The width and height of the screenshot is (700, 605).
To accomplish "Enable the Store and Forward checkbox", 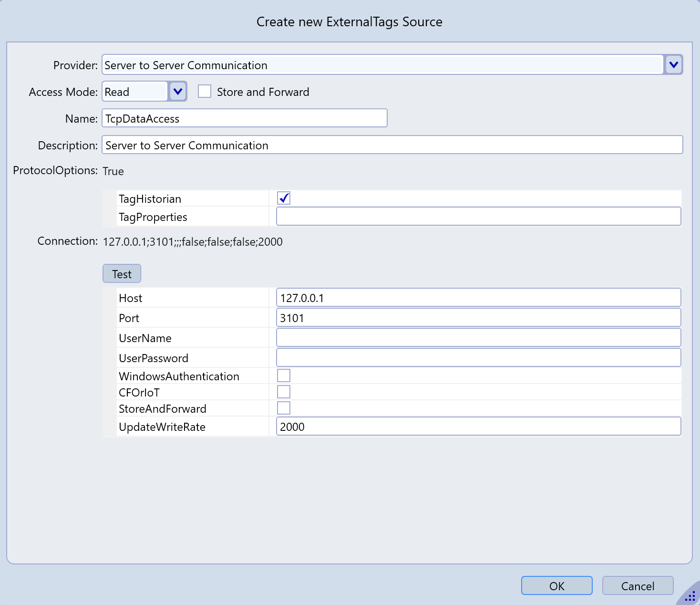I will click(x=205, y=92).
